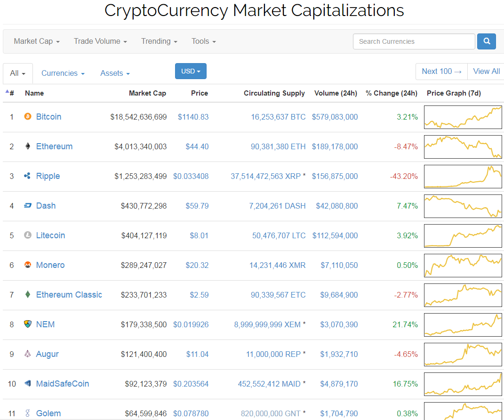The width and height of the screenshot is (504, 420).
Task: Click Golem supply 820,000,000 GNT
Action: (271, 413)
